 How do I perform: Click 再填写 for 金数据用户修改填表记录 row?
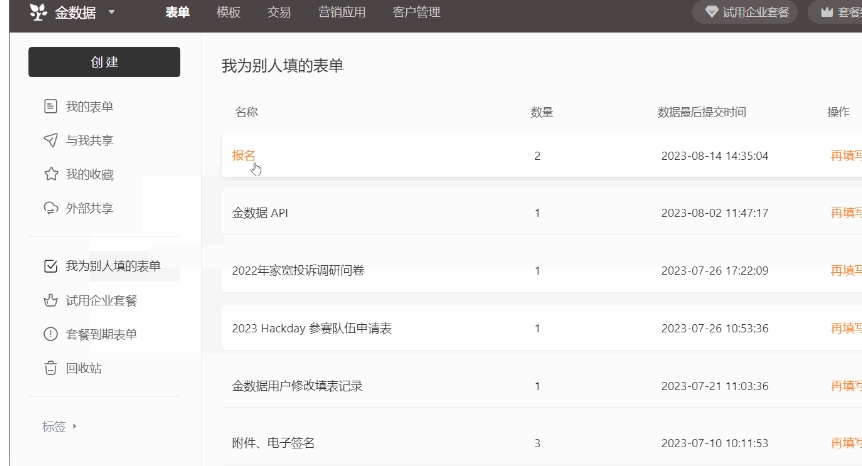coord(846,386)
